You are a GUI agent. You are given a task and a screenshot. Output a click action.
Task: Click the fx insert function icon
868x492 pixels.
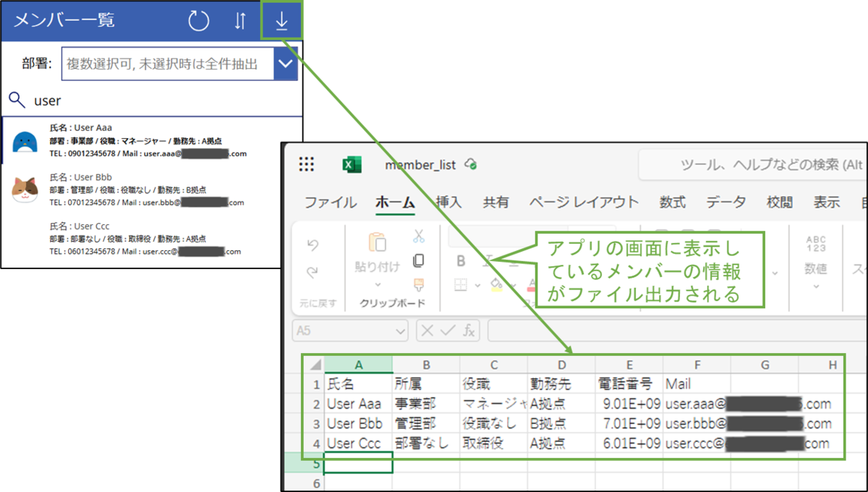tap(469, 331)
